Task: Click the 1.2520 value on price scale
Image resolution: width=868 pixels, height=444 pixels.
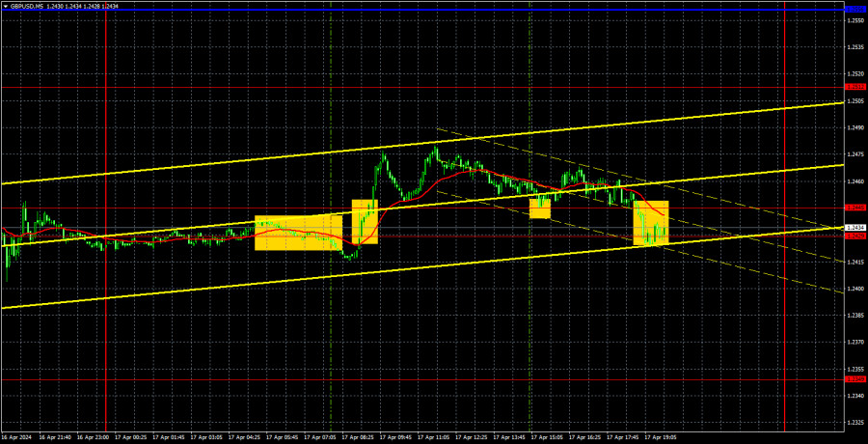Action: point(855,73)
